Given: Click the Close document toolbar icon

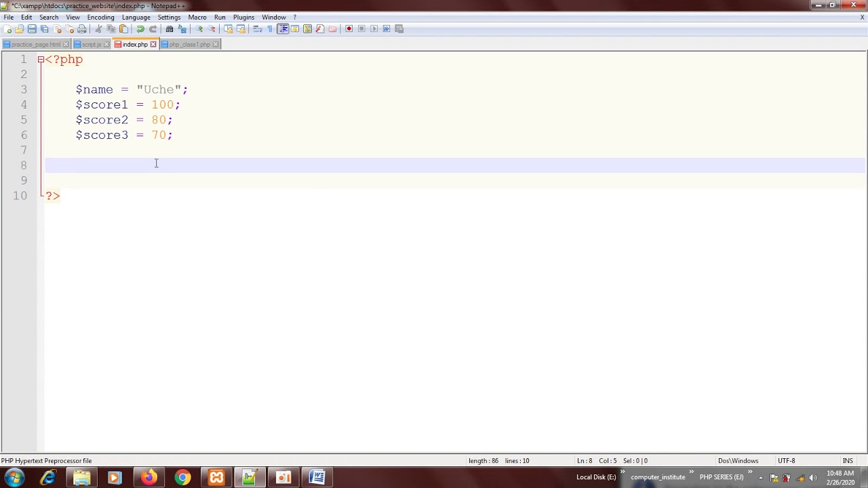Looking at the screenshot, I should click(x=57, y=28).
